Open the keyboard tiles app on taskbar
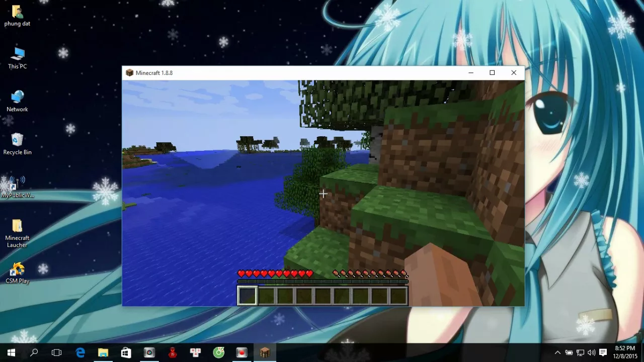This screenshot has height=362, width=644. pos(196,353)
